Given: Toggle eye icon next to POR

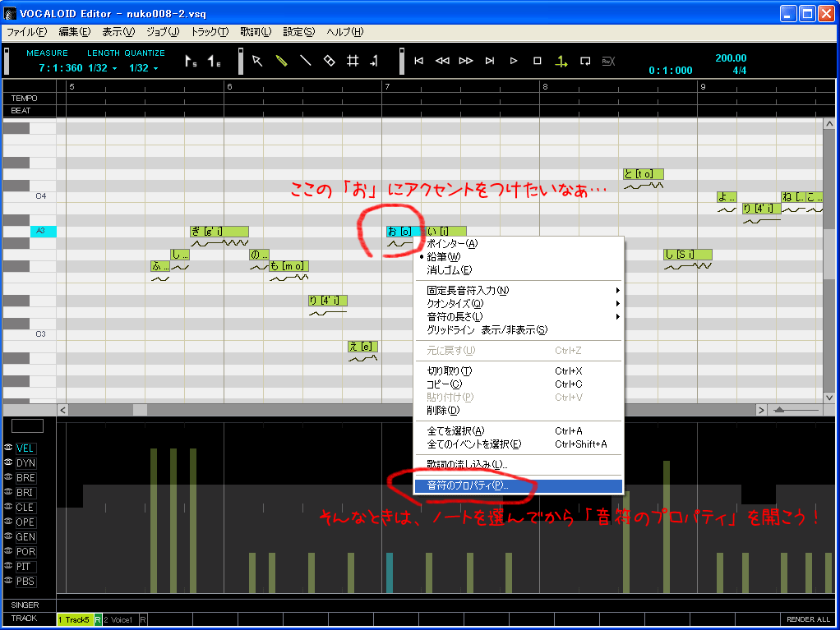Looking at the screenshot, I should (8, 551).
